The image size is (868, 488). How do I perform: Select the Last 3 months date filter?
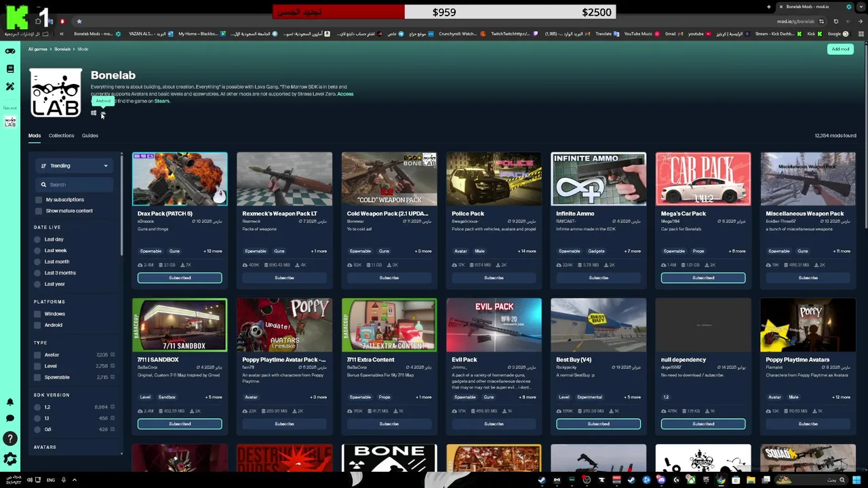(x=37, y=272)
